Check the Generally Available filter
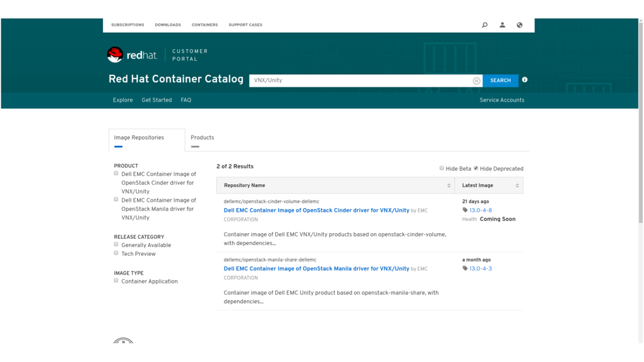Screen dimensions: 644x362 coord(116,244)
